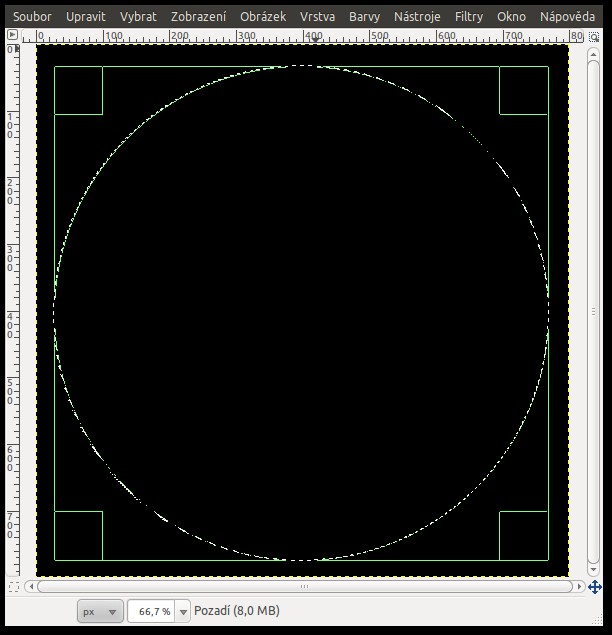
Task: Open the Nástroje menu
Action: click(x=417, y=17)
